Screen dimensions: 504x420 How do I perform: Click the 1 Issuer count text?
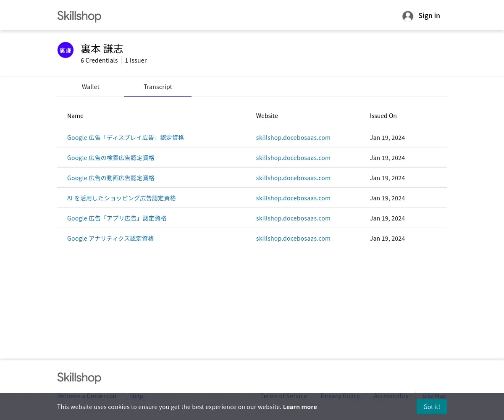[136, 60]
